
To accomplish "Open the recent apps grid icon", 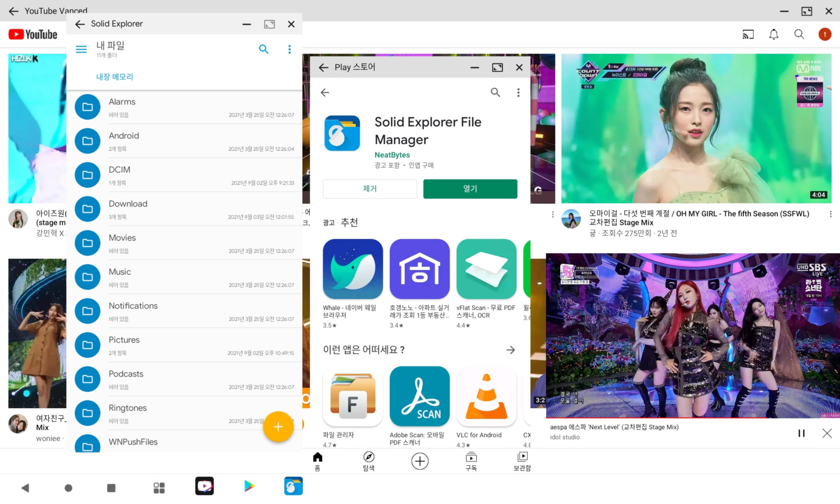I will (x=159, y=487).
